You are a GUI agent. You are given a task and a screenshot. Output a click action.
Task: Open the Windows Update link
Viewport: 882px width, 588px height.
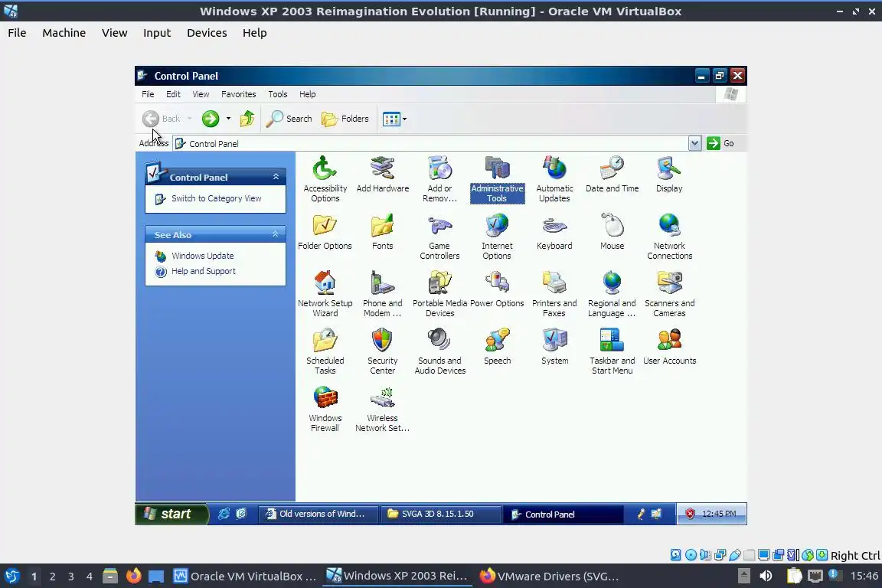point(202,256)
